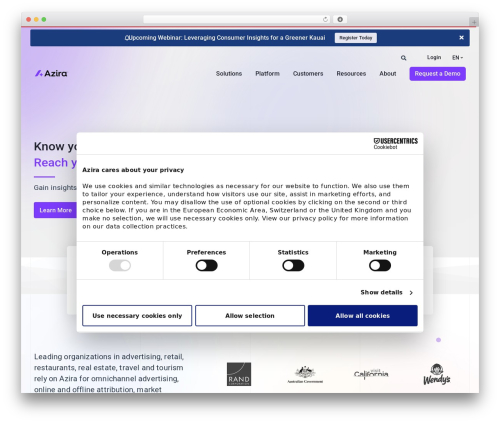Reload the page in browser
Screen dimensions: 500x423
tap(325, 19)
